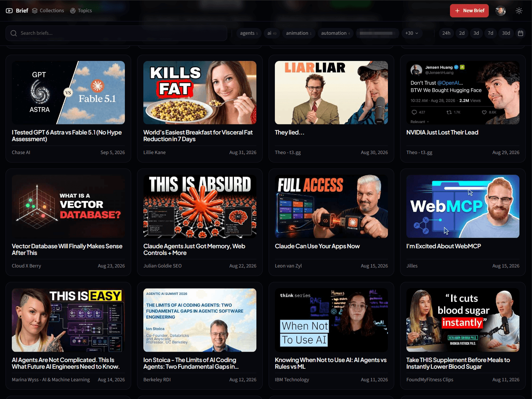Open the Jensen Huang tweet thumbnail
Screen dimensions: 532x399
coord(463,93)
